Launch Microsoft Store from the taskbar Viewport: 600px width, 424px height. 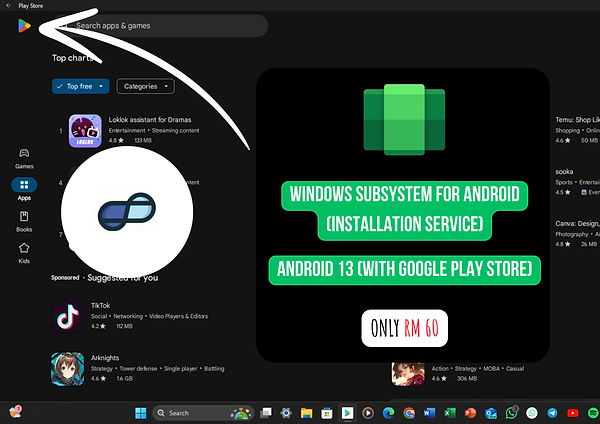(x=326, y=413)
